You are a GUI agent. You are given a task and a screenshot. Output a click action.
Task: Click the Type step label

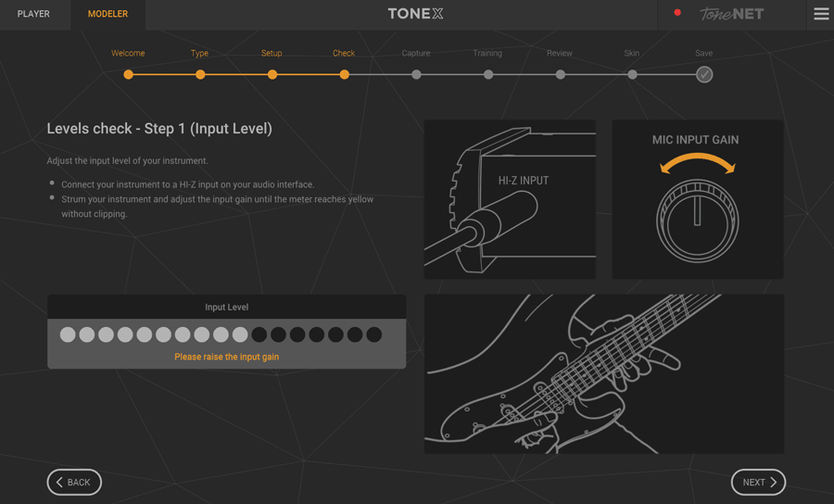click(x=199, y=53)
